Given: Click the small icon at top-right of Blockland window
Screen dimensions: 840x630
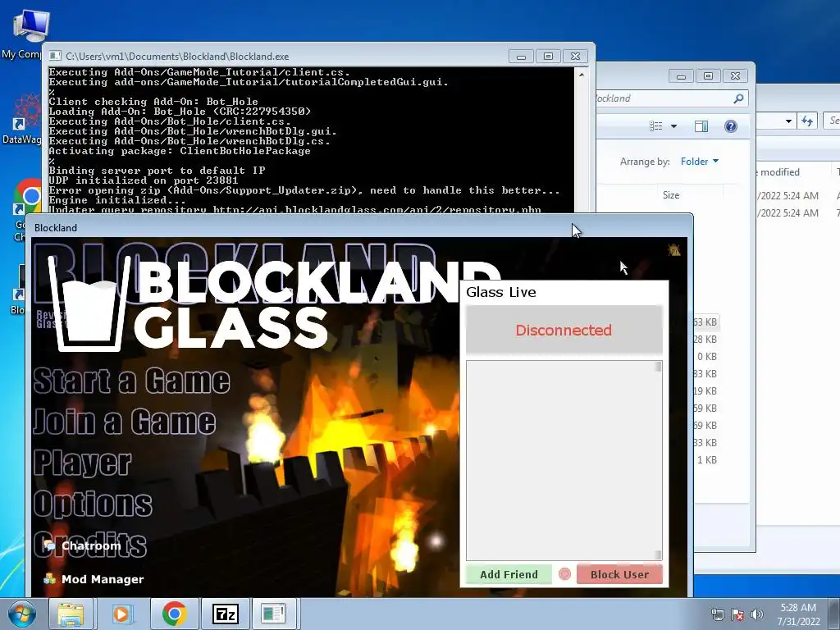Looking at the screenshot, I should click(x=674, y=249).
